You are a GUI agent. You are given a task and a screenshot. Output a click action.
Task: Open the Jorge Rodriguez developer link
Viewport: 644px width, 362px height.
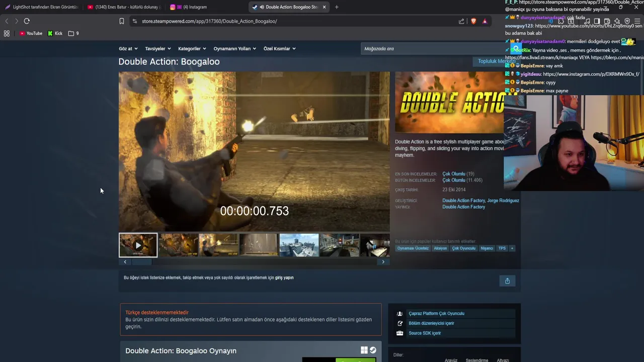[x=503, y=201]
